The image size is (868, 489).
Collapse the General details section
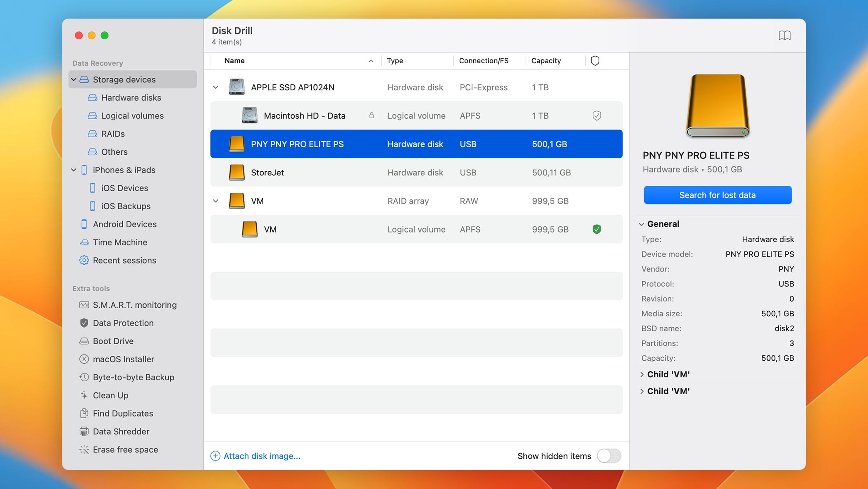[x=641, y=224]
